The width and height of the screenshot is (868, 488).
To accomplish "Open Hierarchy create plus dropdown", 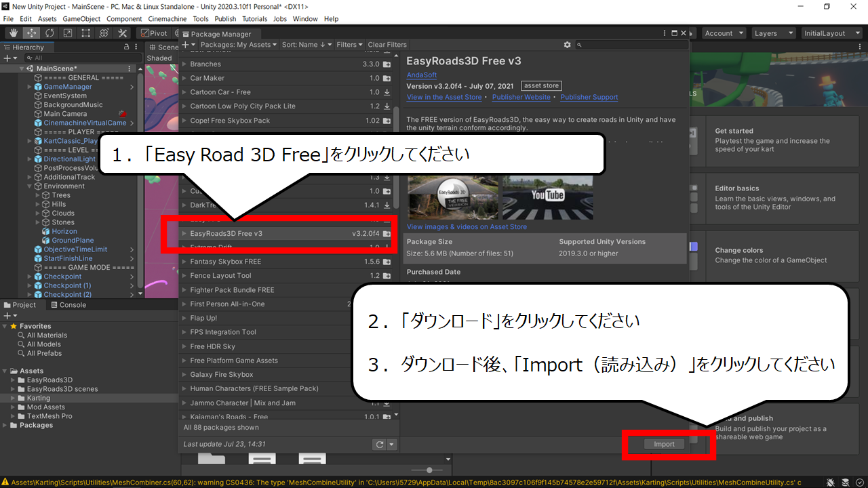I will click(x=9, y=58).
